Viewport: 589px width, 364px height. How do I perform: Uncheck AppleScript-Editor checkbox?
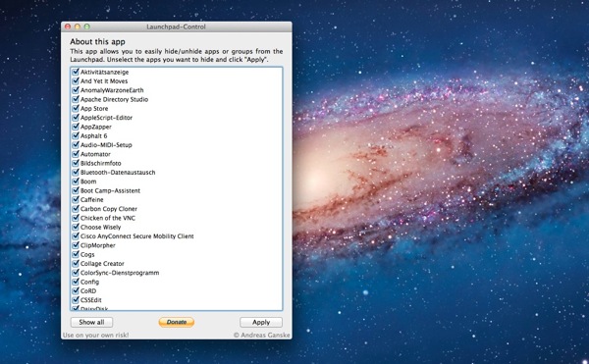pos(76,118)
